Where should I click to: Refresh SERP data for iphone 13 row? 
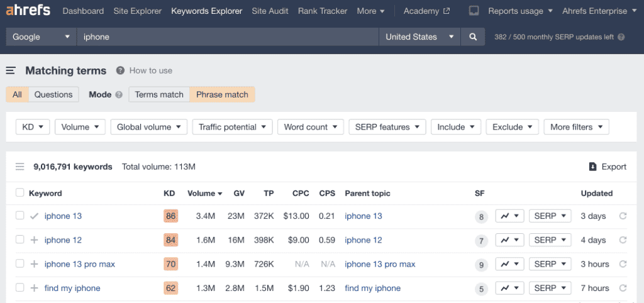pos(623,216)
